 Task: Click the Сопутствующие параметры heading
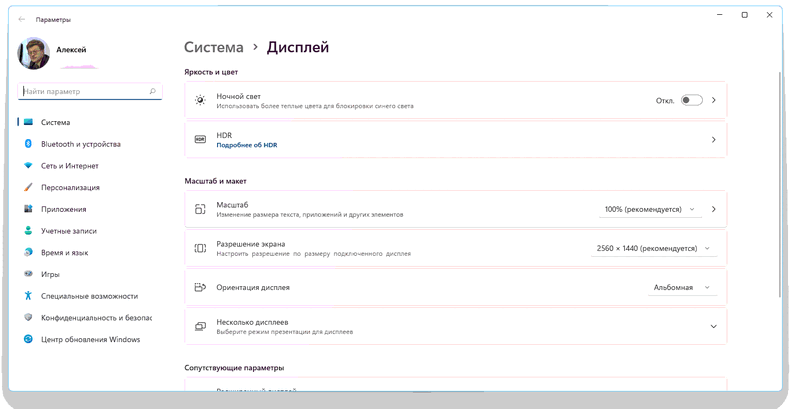(234, 368)
